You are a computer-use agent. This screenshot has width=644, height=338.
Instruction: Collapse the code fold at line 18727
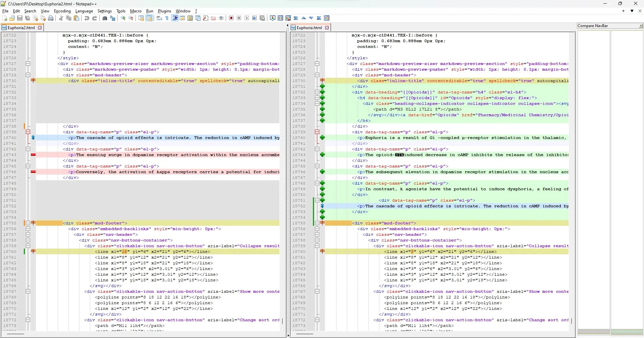(28, 64)
